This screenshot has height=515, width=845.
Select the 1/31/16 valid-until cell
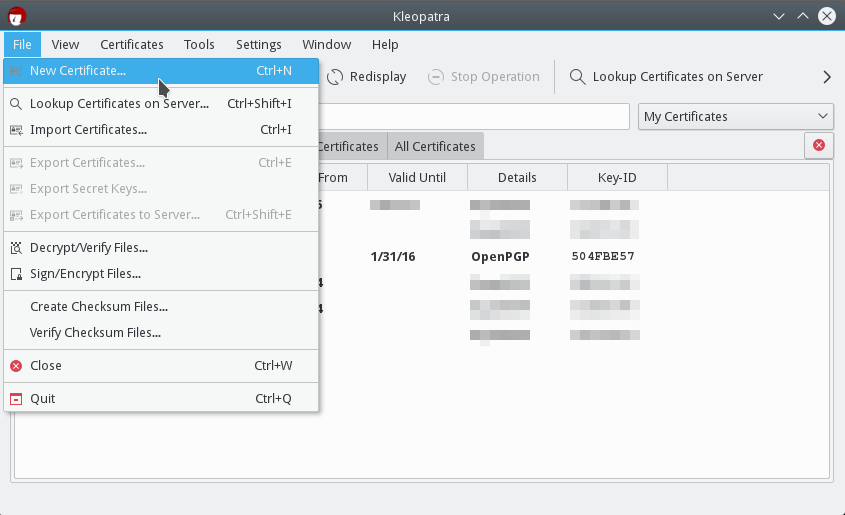coord(393,256)
